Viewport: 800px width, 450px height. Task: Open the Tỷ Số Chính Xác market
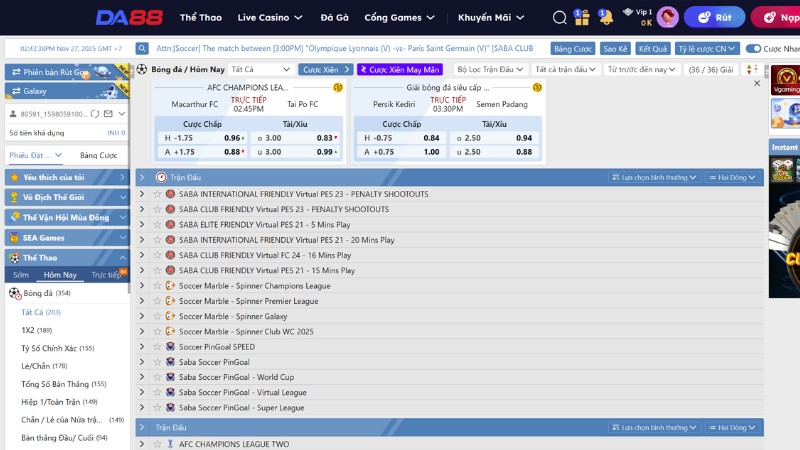click(58, 348)
